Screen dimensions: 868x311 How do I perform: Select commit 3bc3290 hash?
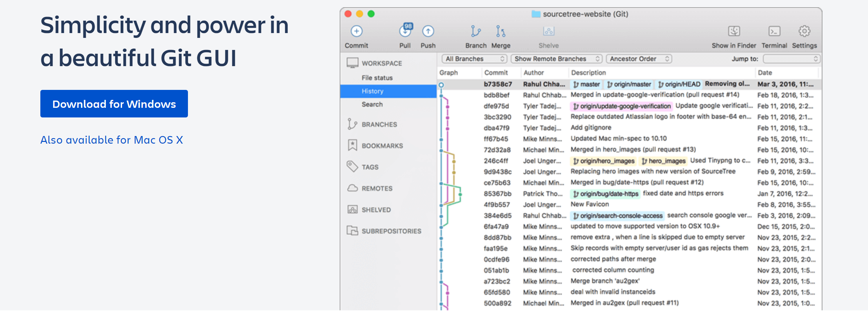497,117
